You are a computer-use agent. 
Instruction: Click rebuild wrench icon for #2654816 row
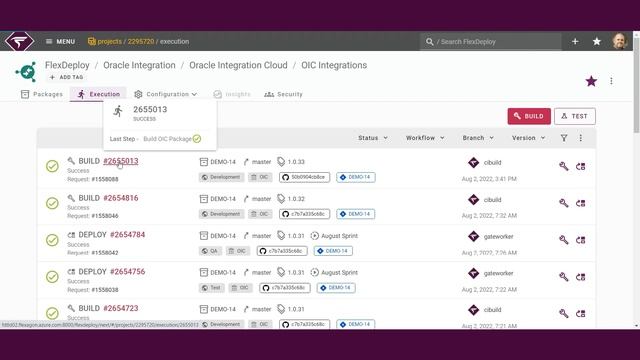point(564,203)
